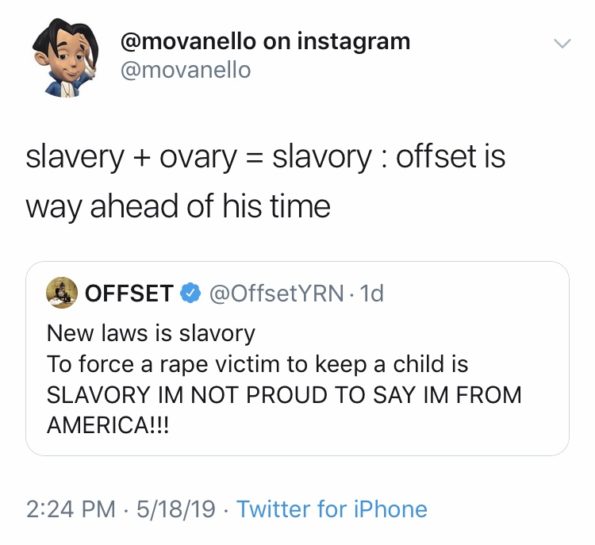Click the 5/18/19 tweet date
Image resolution: width=595 pixels, height=545 pixels.
(x=176, y=509)
